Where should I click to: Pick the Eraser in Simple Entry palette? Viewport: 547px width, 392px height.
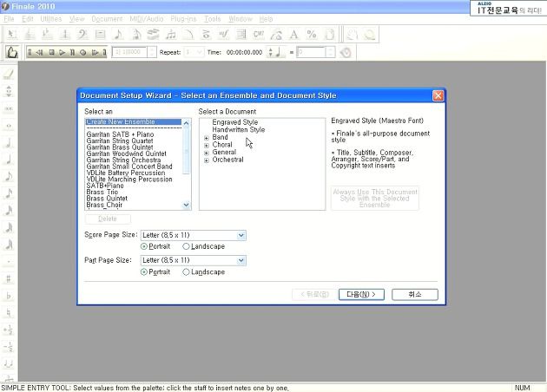[x=9, y=75]
